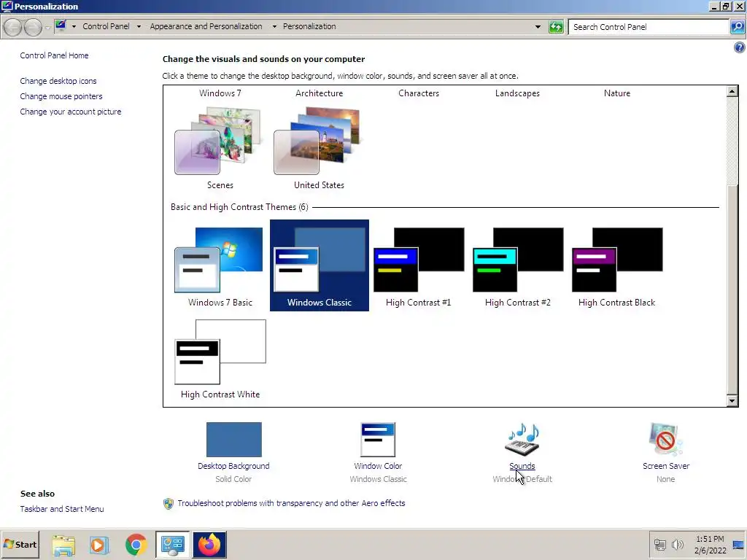
Task: Select the Characters theme label
Action: click(x=419, y=93)
